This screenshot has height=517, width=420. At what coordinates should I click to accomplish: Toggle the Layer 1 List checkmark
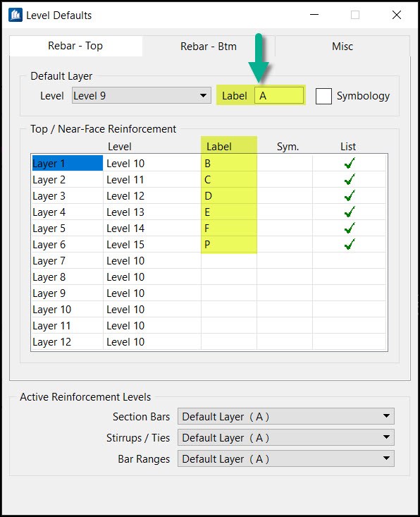click(350, 163)
